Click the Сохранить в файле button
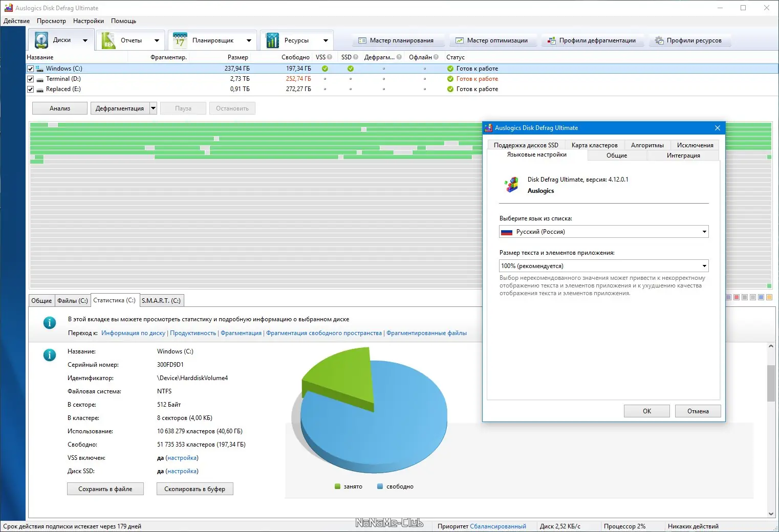779x532 pixels. [x=105, y=489]
